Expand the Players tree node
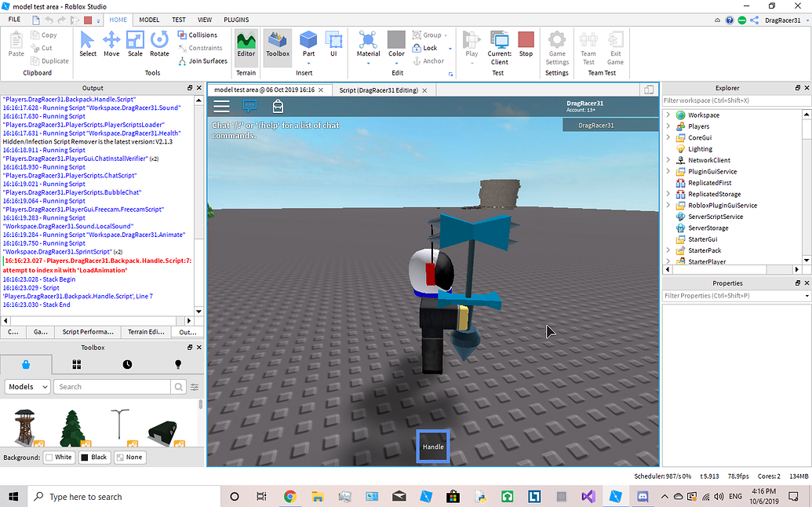Screen dimensions: 812x507 [668, 126]
